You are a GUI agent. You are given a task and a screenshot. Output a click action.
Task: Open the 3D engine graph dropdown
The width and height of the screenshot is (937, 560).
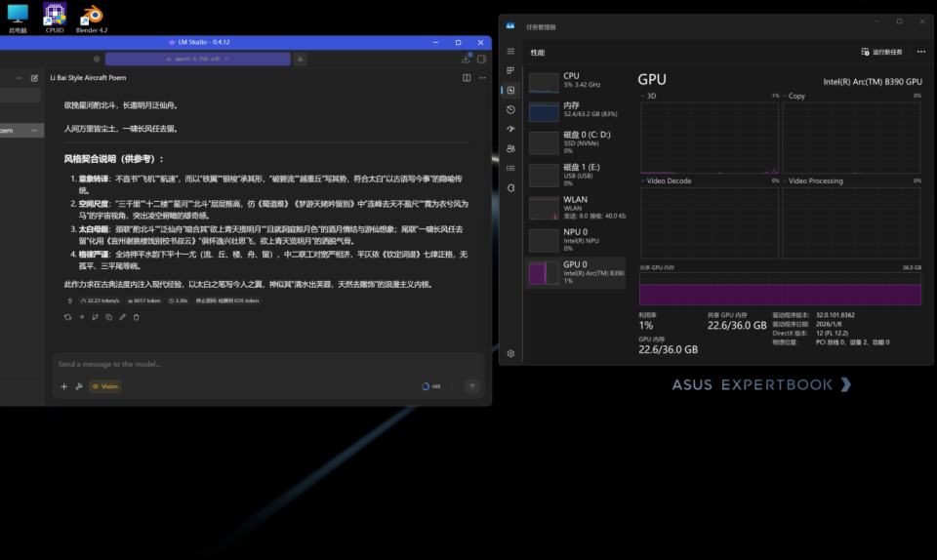[648, 97]
